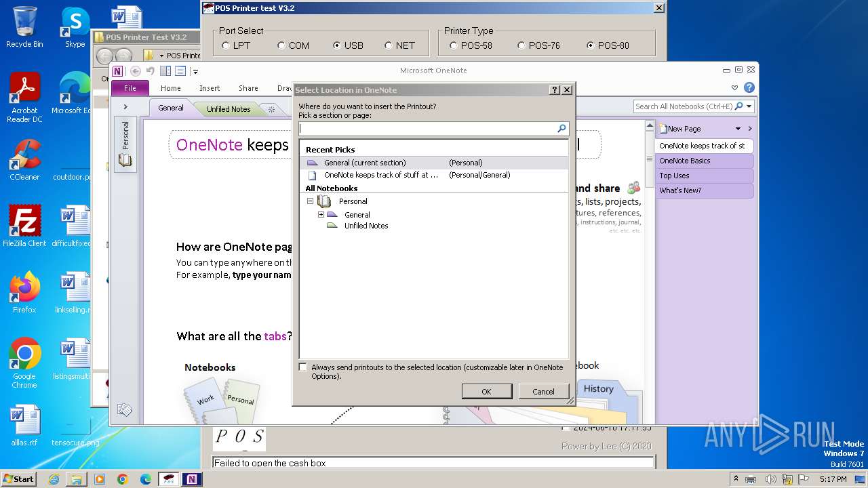Click the create new section tab icon

pyautogui.click(x=271, y=109)
